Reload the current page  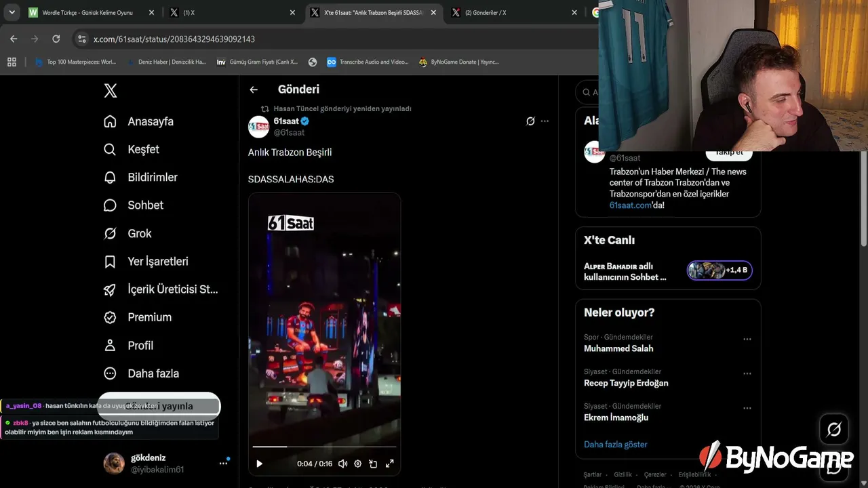(x=56, y=39)
